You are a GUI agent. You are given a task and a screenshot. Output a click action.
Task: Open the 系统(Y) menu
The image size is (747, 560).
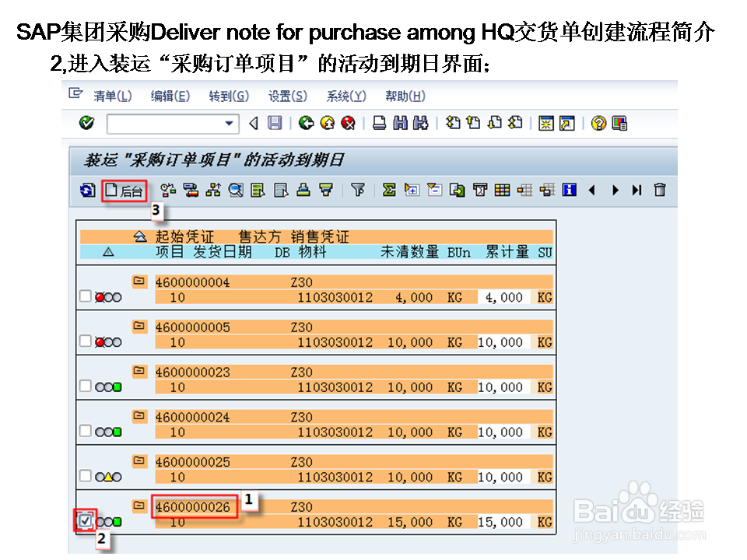point(346,96)
